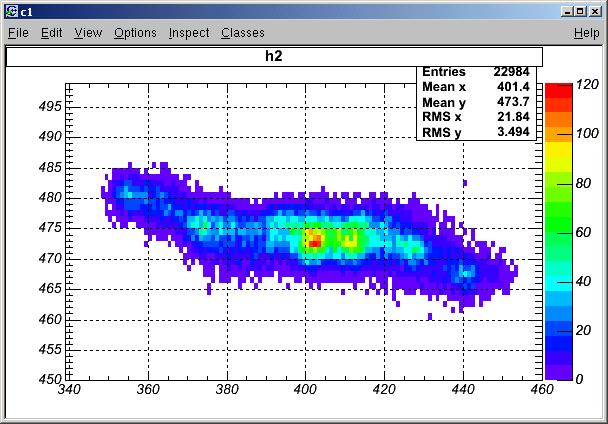Minimize the c1 canvas window

(x=567, y=12)
